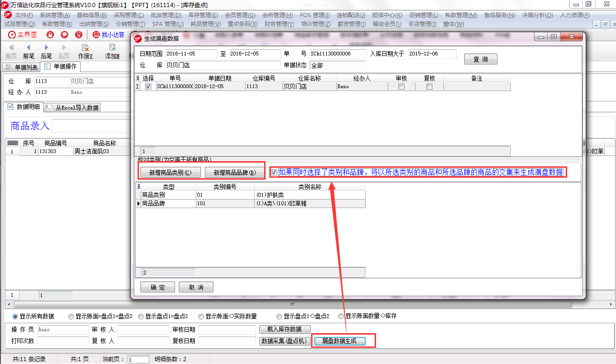This screenshot has width=616, height=364.
Task: Click 新增商品品牌 button
Action: pyautogui.click(x=234, y=173)
